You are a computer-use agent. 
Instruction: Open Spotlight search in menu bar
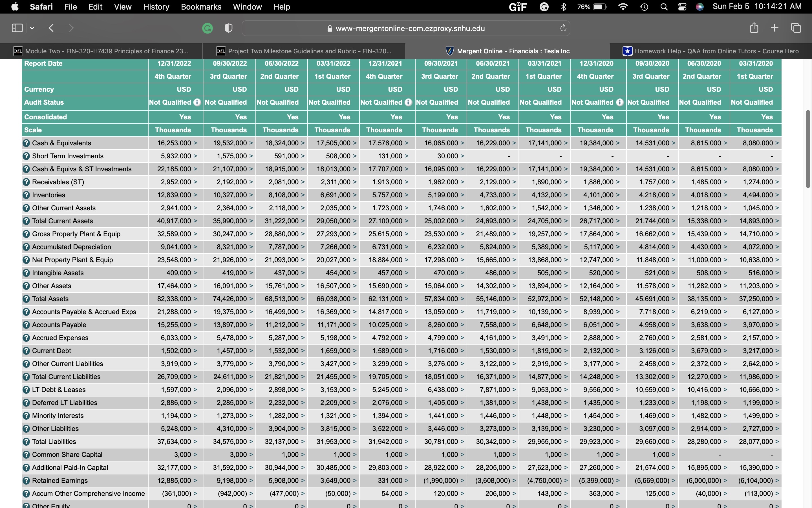(x=664, y=7)
